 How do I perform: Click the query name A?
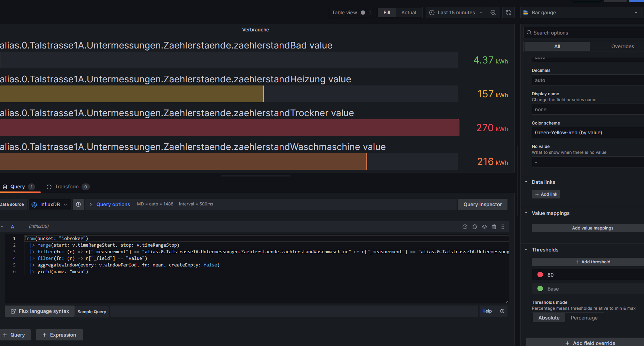coord(12,227)
